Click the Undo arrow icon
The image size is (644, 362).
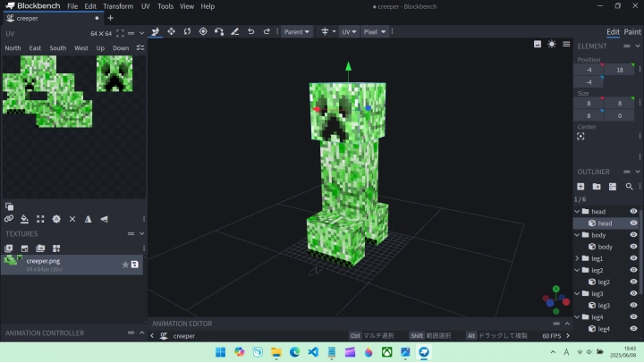pos(251,31)
